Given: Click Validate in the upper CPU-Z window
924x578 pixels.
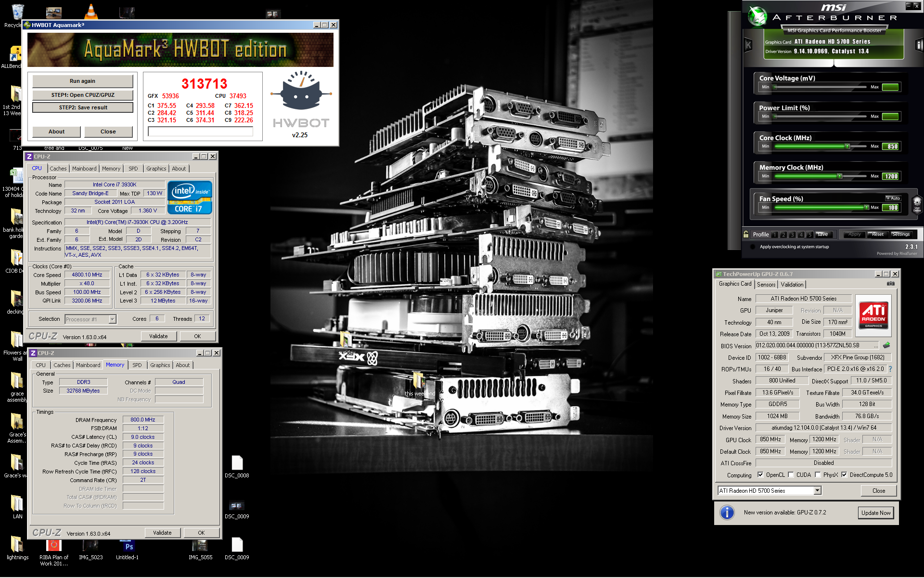Looking at the screenshot, I should click(158, 336).
